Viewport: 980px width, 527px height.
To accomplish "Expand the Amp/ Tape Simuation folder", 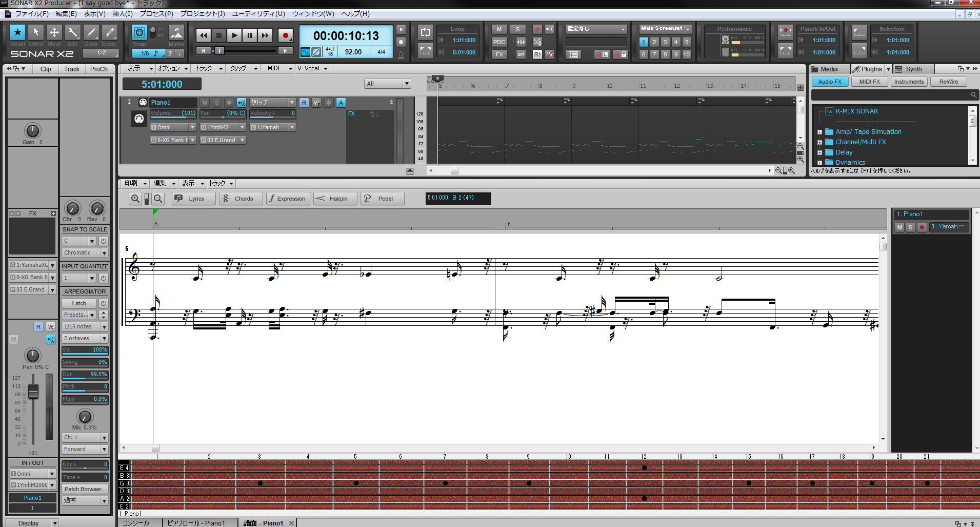I will coord(819,132).
